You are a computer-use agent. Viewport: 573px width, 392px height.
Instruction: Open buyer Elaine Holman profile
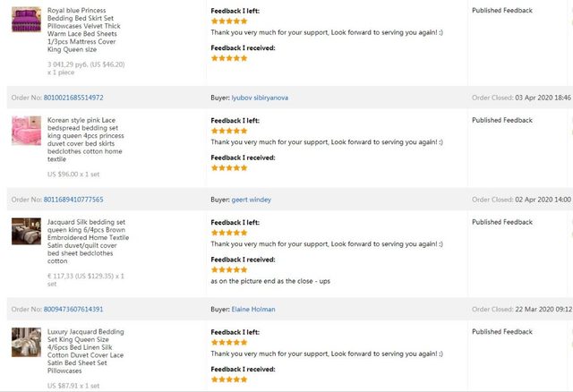tap(253, 310)
